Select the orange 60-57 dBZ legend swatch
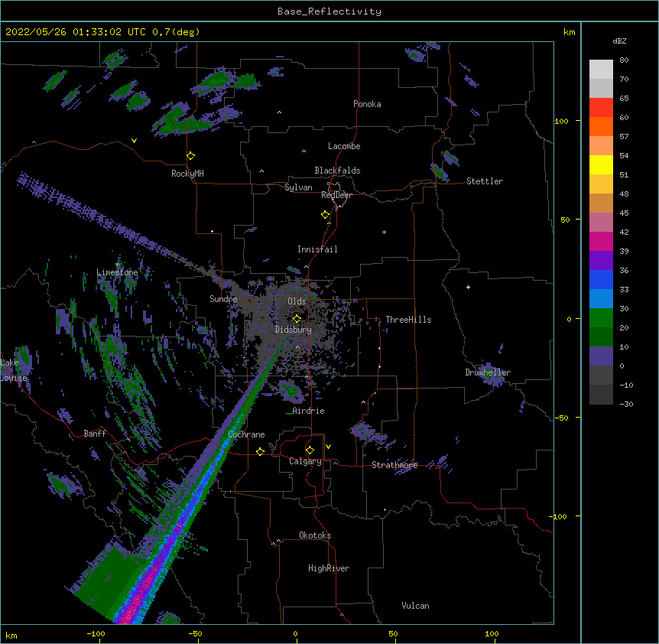 click(x=601, y=126)
